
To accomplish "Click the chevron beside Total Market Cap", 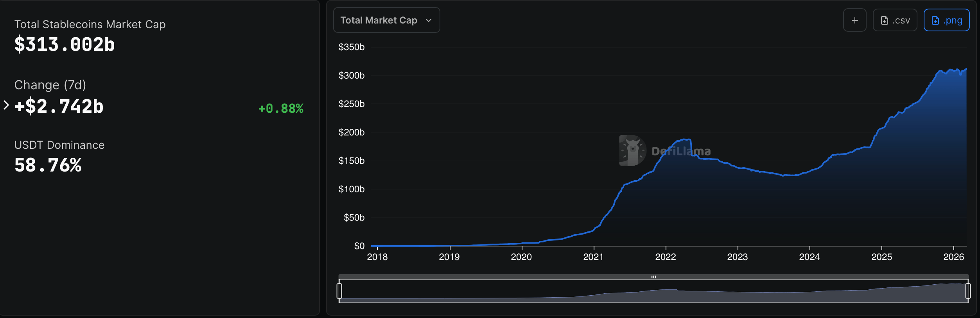I will tap(428, 20).
